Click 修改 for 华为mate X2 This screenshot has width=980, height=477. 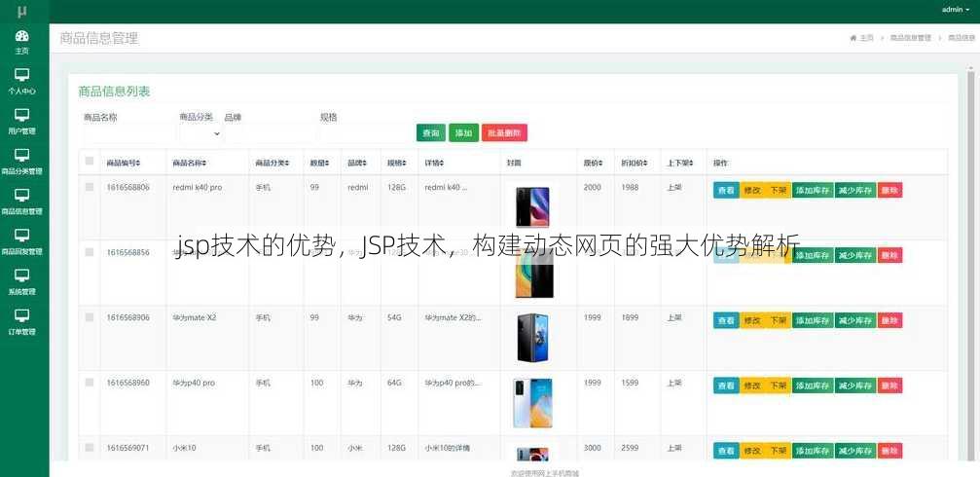pyautogui.click(x=752, y=320)
